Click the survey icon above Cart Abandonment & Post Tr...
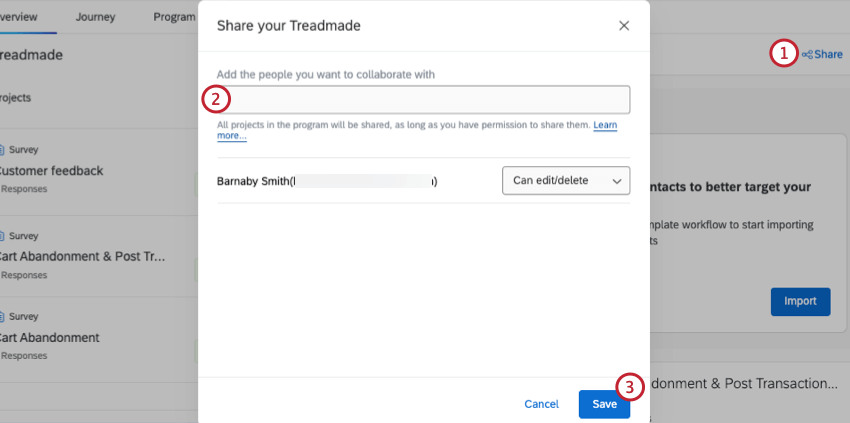Viewport: 850px width, 423px height. (x=3, y=236)
